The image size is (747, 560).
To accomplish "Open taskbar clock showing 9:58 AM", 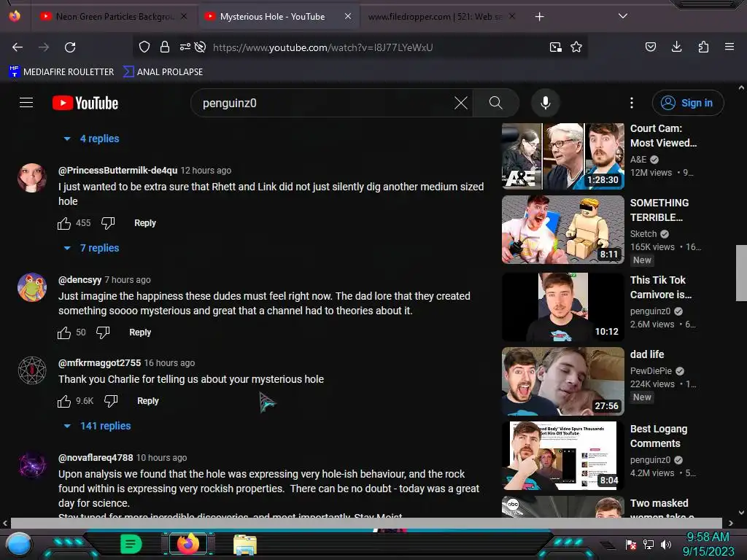I will pyautogui.click(x=708, y=544).
